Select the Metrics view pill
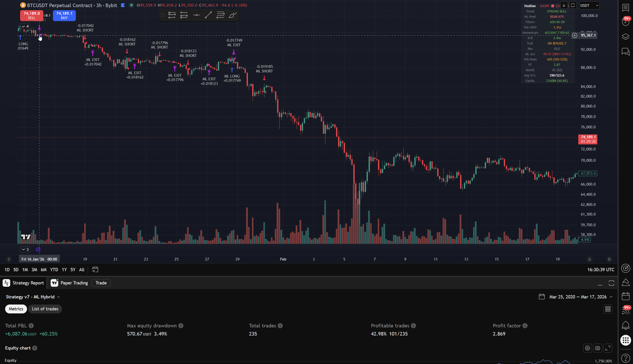 coord(15,309)
